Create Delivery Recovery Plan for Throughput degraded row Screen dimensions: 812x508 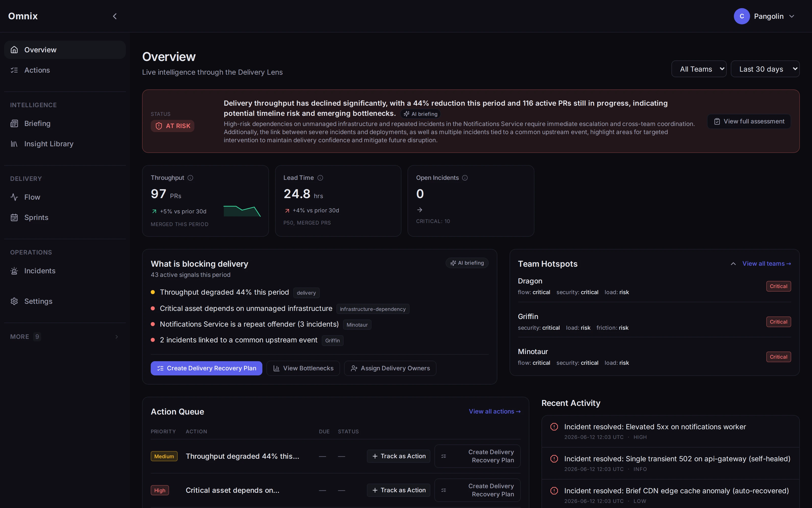477,456
